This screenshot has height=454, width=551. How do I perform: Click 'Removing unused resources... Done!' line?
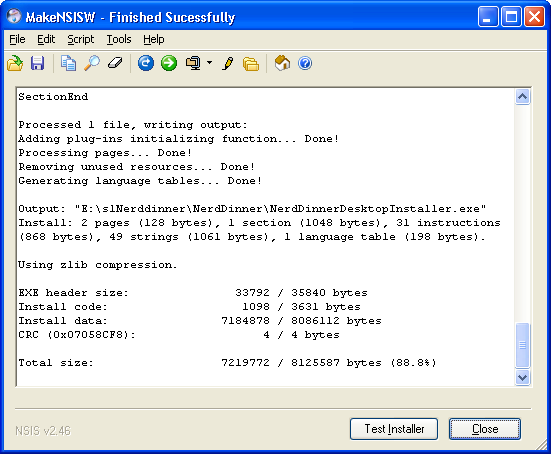pyautogui.click(x=137, y=167)
